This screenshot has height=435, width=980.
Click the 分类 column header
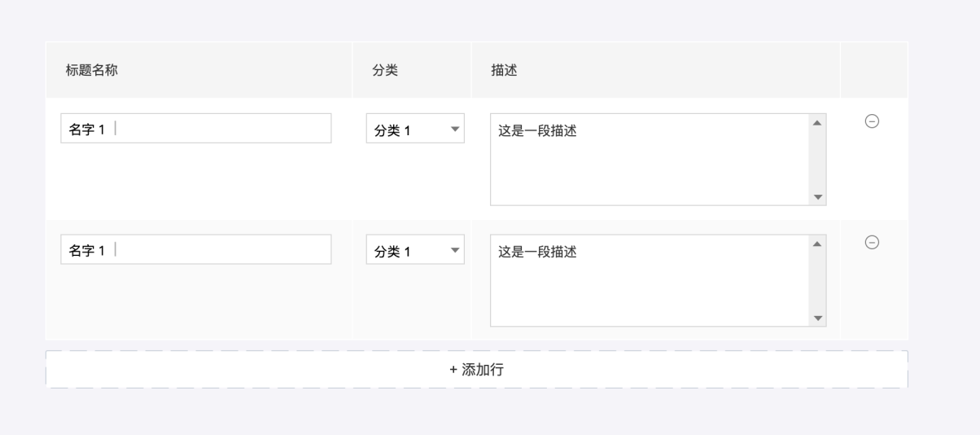click(x=385, y=70)
